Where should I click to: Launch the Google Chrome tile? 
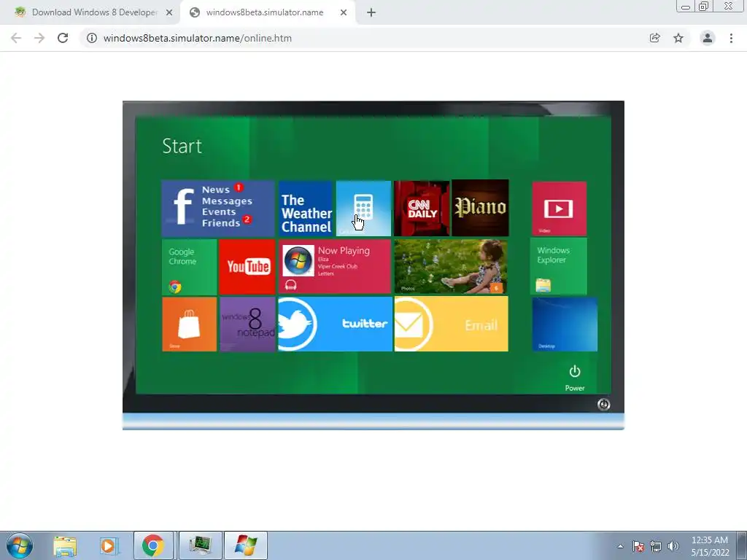[x=190, y=267]
